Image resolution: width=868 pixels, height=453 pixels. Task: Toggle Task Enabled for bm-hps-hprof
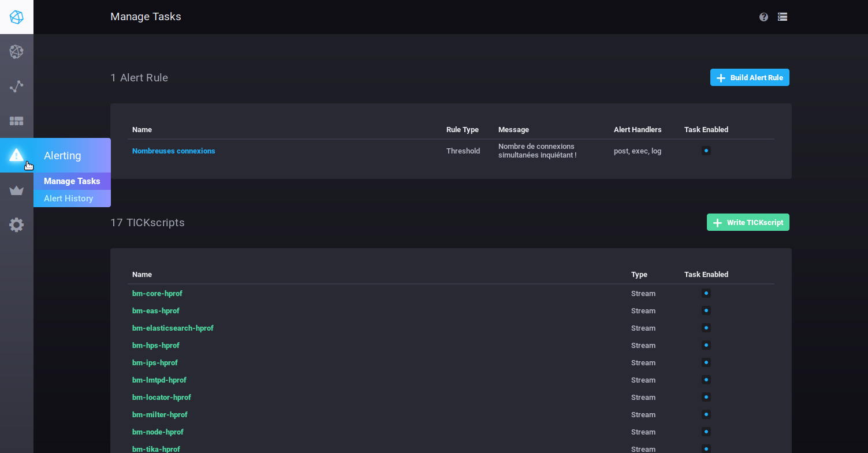[x=706, y=345]
